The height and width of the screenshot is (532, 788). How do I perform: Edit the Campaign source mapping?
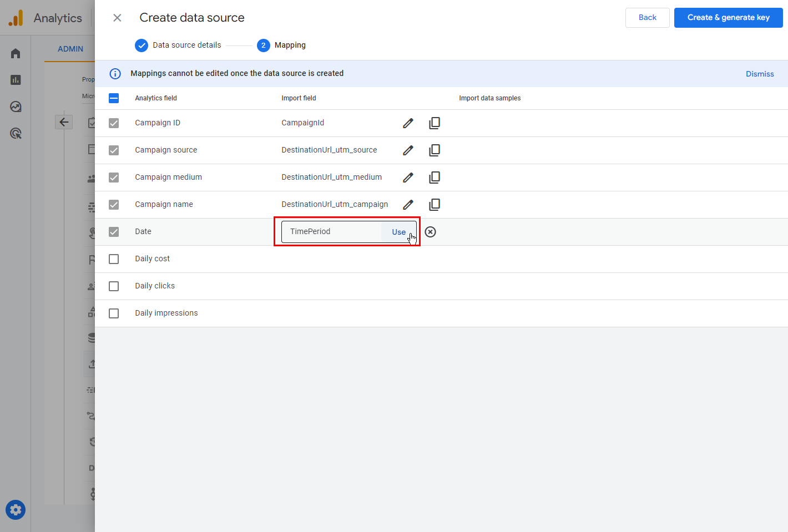pos(408,150)
